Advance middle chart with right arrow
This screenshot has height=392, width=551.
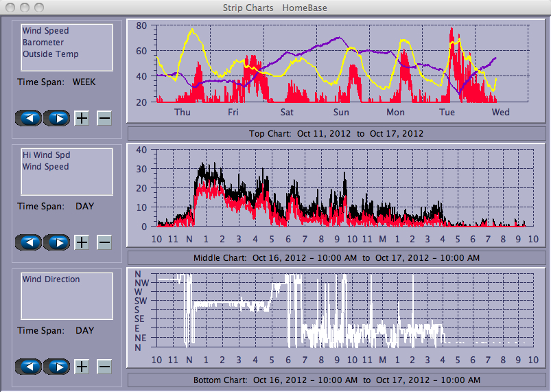tap(57, 242)
